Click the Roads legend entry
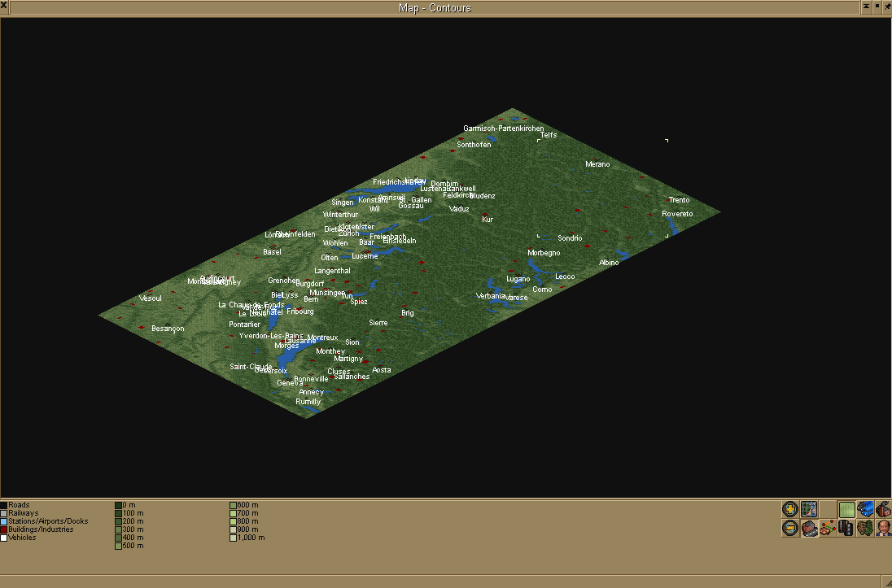The width and height of the screenshot is (892, 588). tap(15, 505)
